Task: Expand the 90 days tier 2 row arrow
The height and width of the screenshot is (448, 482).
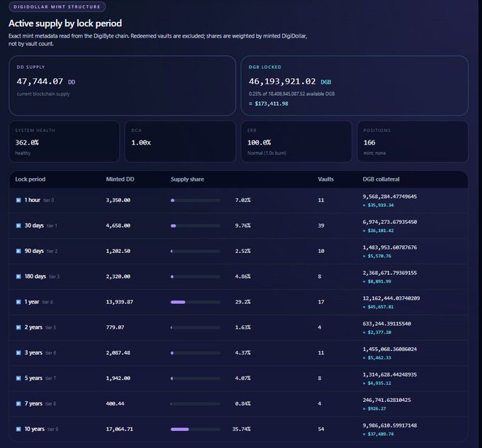Action: click(x=18, y=251)
